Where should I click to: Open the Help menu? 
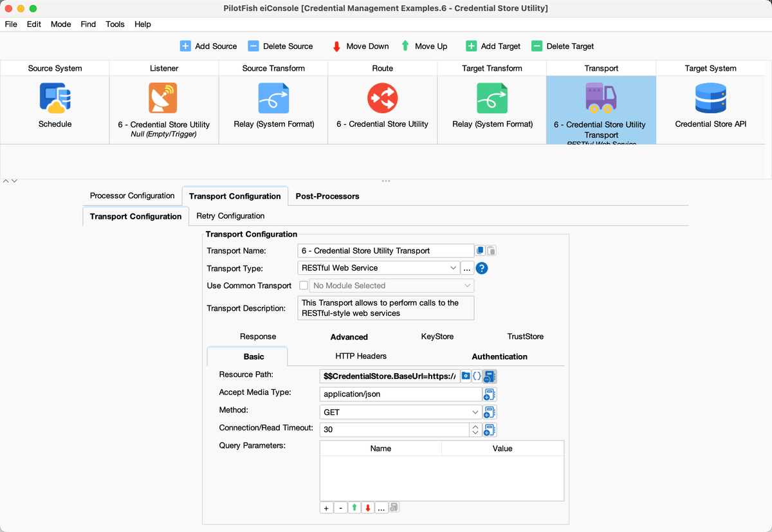(143, 24)
